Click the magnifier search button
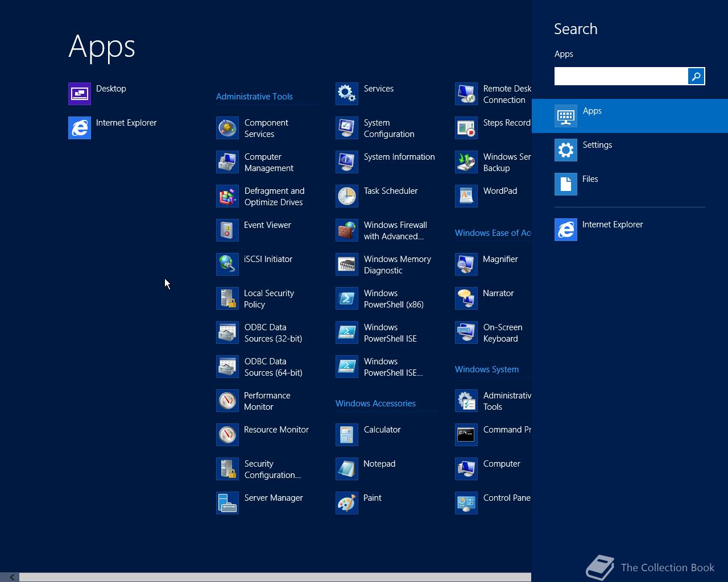728x582 pixels. pos(696,76)
